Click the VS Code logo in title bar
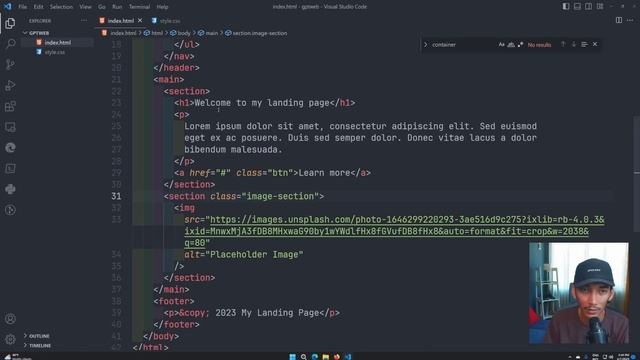Viewport: 640px width, 360px height. (7, 7)
